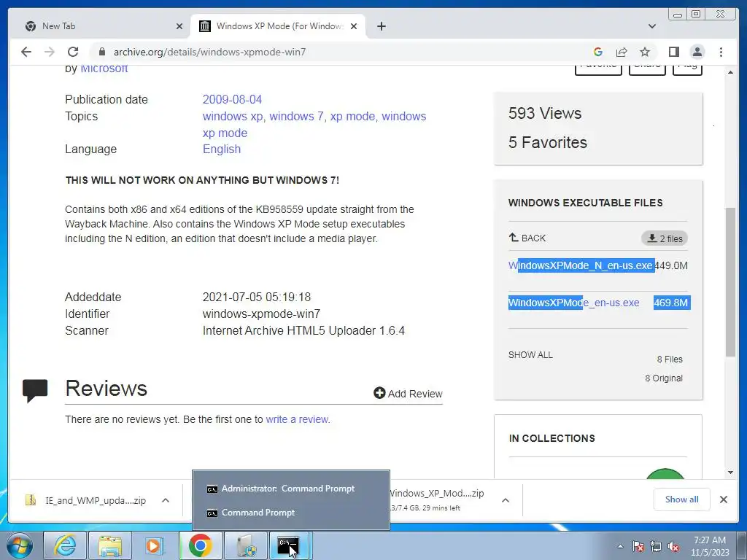Click the Reviews speech bubble icon
The width and height of the screenshot is (747, 560).
pos(35,391)
